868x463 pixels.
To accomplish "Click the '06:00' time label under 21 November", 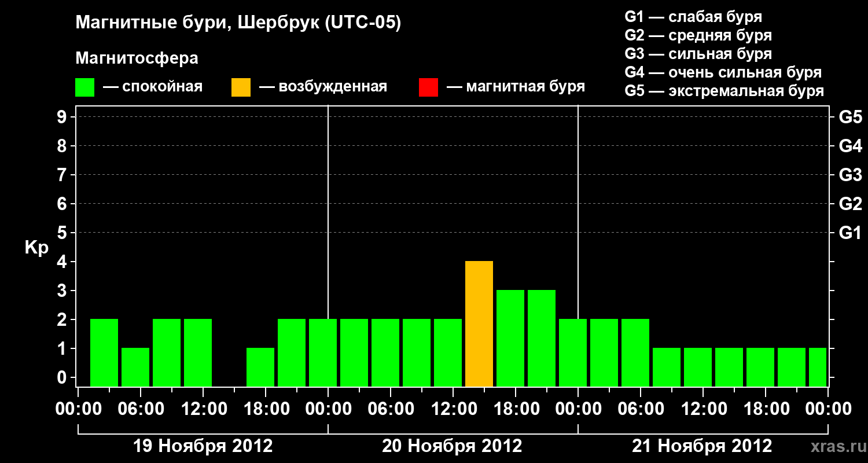I will click(641, 409).
